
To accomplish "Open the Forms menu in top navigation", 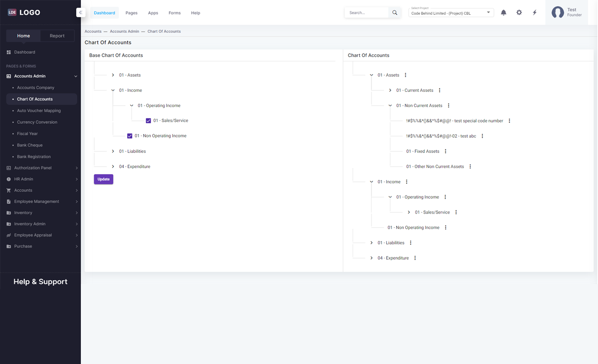I will 175,13.
